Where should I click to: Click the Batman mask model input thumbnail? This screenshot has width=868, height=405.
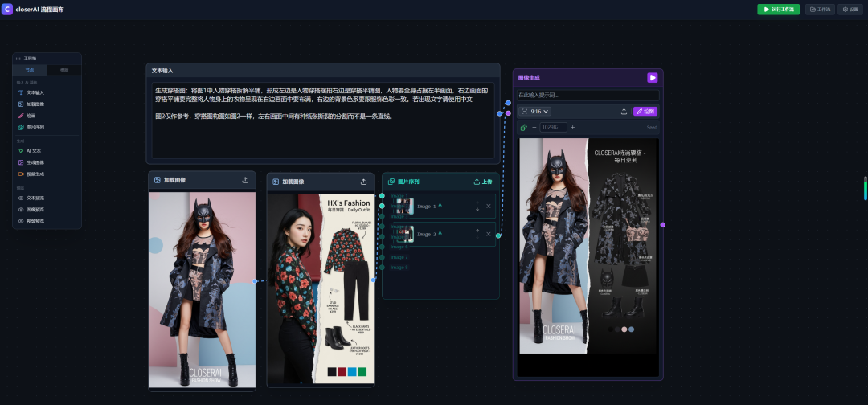point(202,289)
